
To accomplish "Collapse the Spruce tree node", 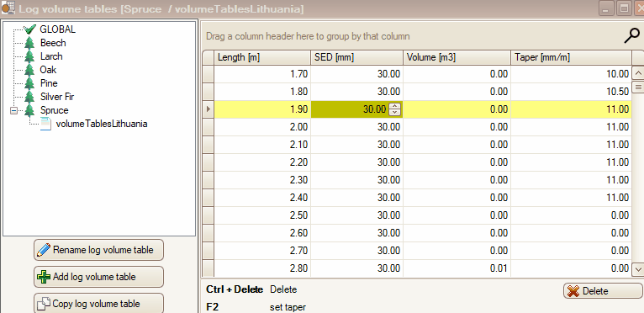I will (14, 110).
